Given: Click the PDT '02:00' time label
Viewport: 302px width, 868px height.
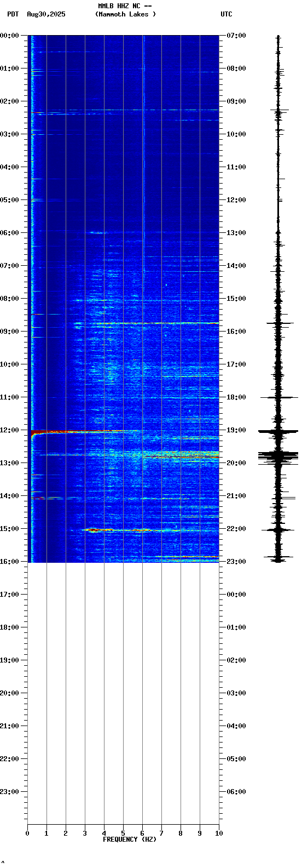Looking at the screenshot, I should click(10, 101).
